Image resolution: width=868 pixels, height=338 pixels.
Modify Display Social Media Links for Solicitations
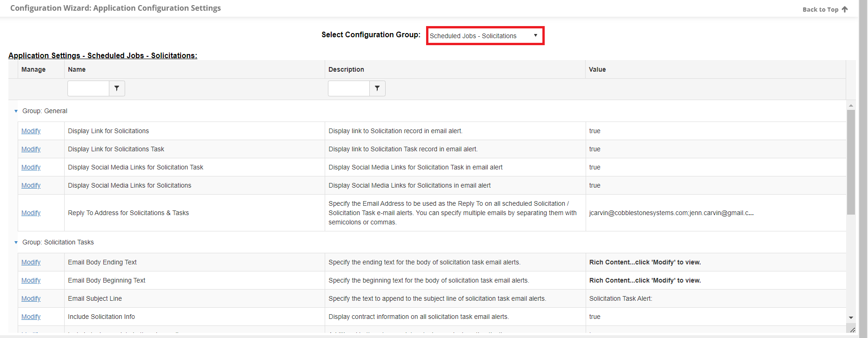31,185
